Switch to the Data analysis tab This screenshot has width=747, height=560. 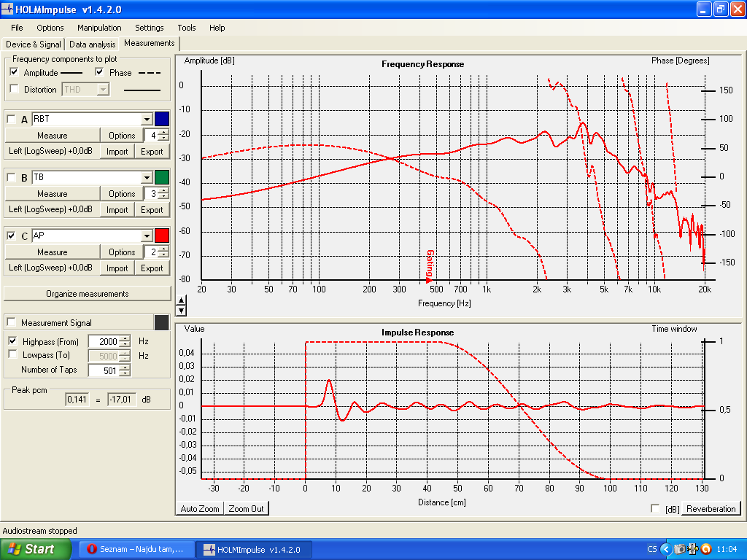pyautogui.click(x=93, y=44)
